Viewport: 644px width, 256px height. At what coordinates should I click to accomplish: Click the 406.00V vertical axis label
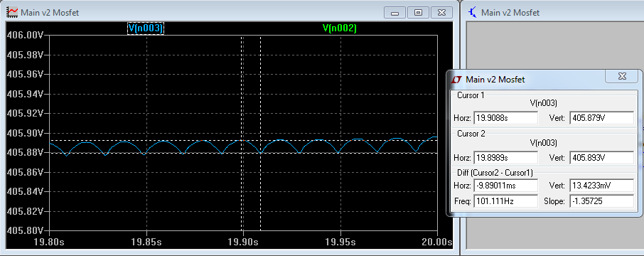[x=26, y=36]
